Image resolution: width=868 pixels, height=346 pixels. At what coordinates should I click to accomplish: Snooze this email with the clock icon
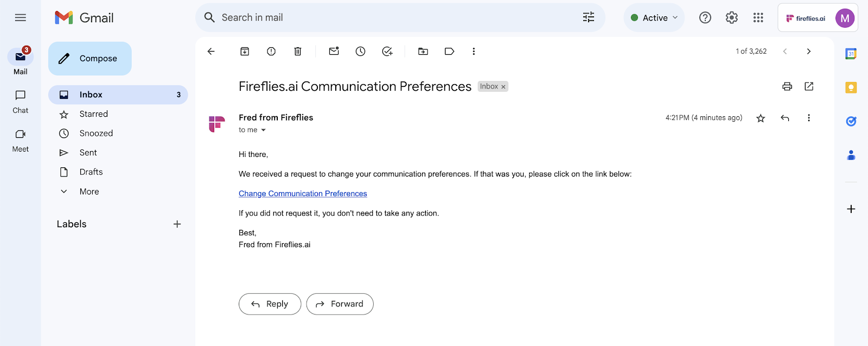coord(360,51)
